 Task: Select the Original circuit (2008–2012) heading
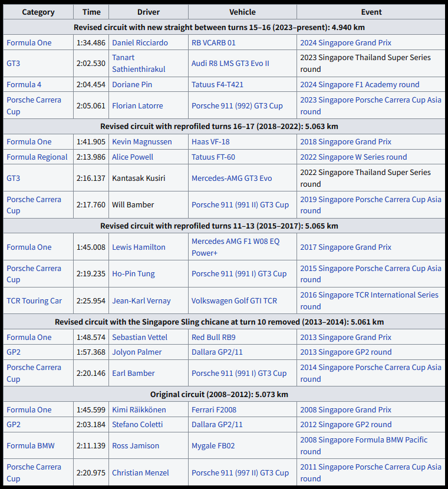pyautogui.click(x=219, y=394)
